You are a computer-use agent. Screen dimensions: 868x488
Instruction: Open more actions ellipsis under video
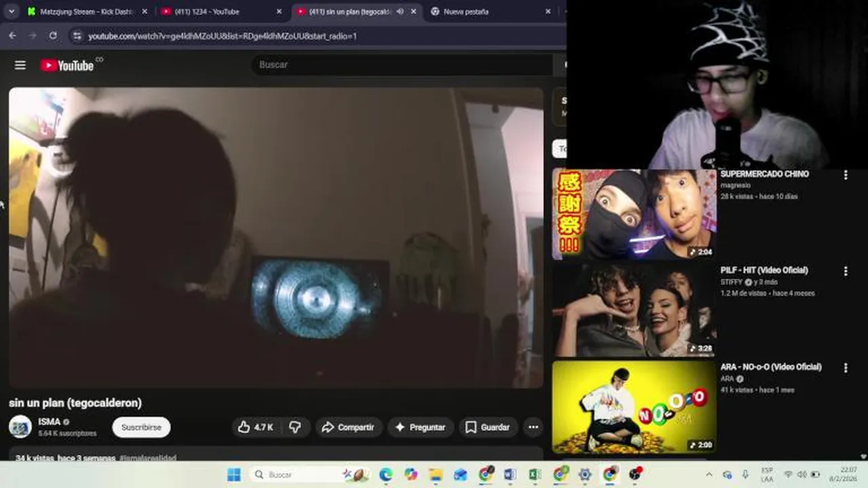(533, 427)
